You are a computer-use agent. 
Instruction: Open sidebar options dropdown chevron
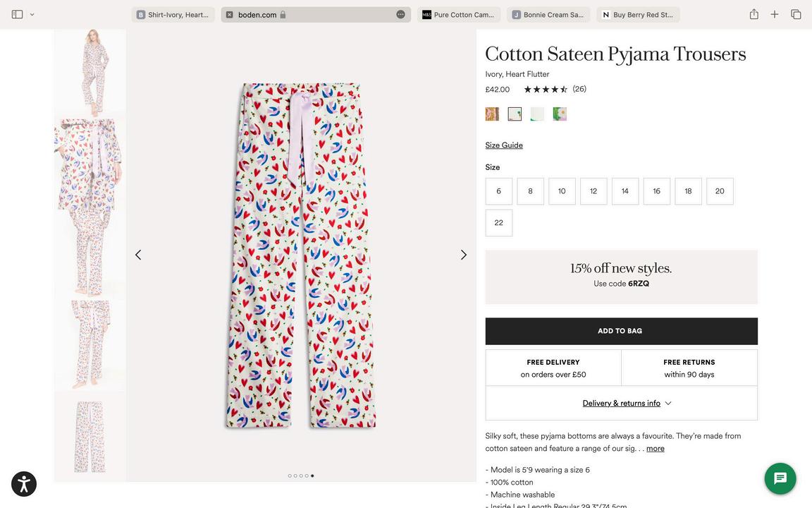32,14
